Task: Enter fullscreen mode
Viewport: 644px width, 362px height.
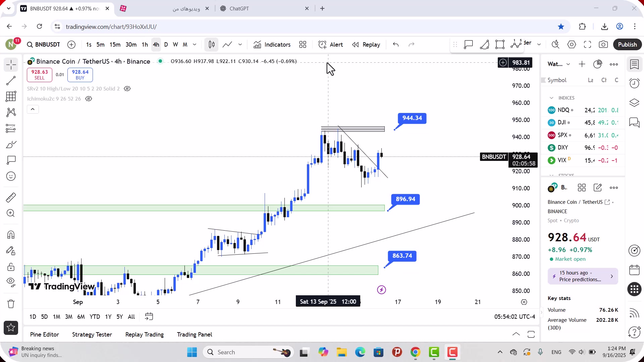Action: click(x=588, y=45)
